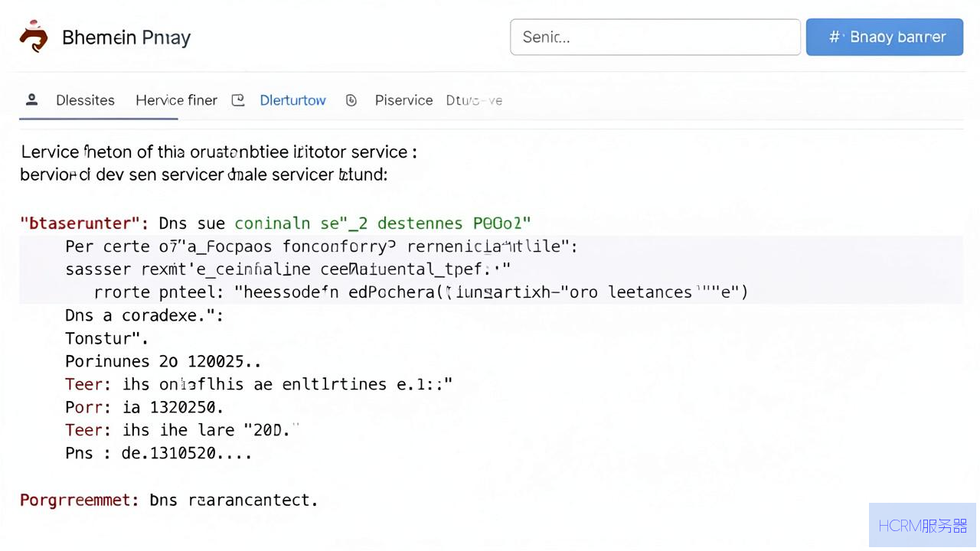Select the rrorte pnteel code line
Screen dimensions: 980x551
tap(421, 292)
